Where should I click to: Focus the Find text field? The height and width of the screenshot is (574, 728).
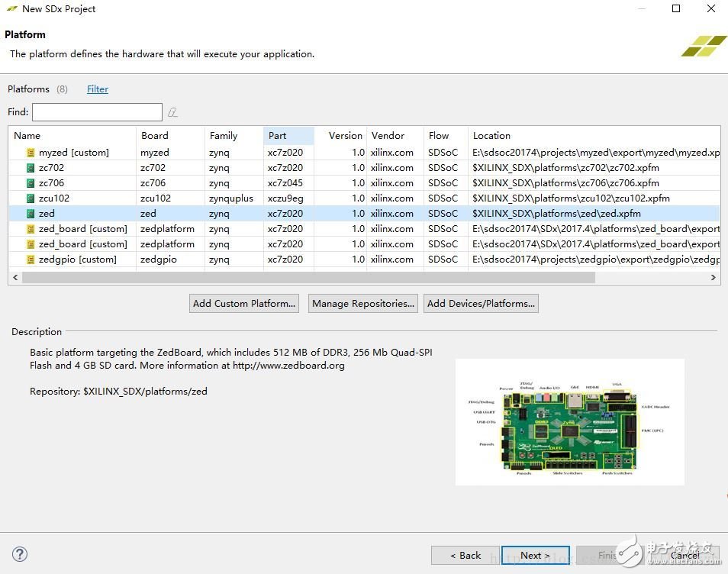[97, 112]
